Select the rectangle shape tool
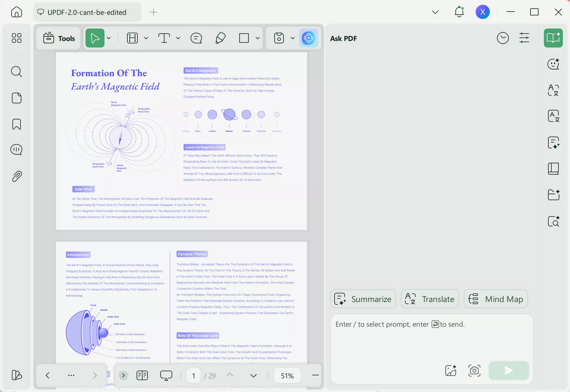The width and height of the screenshot is (570, 392). click(x=244, y=38)
